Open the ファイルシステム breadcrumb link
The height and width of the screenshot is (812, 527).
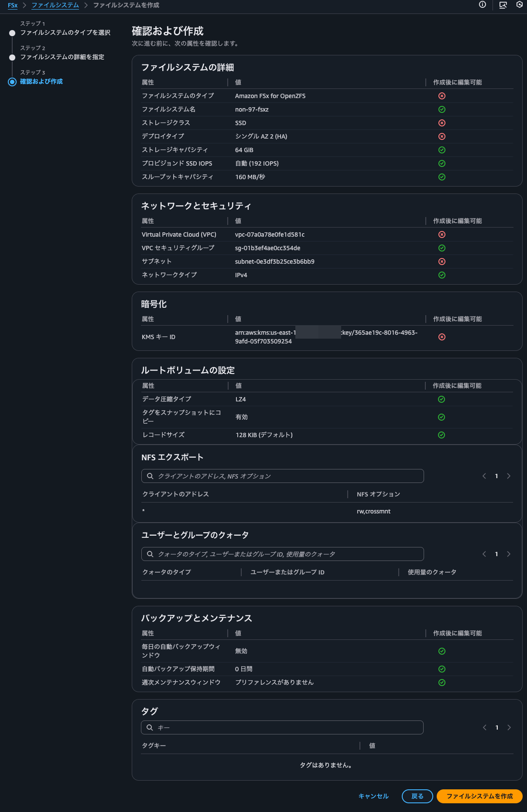55,5
